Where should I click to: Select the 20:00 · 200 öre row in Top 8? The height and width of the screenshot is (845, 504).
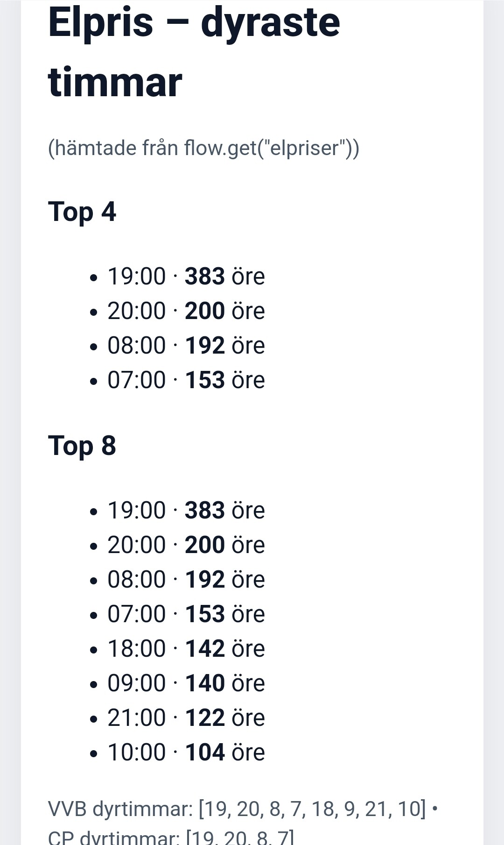186,545
